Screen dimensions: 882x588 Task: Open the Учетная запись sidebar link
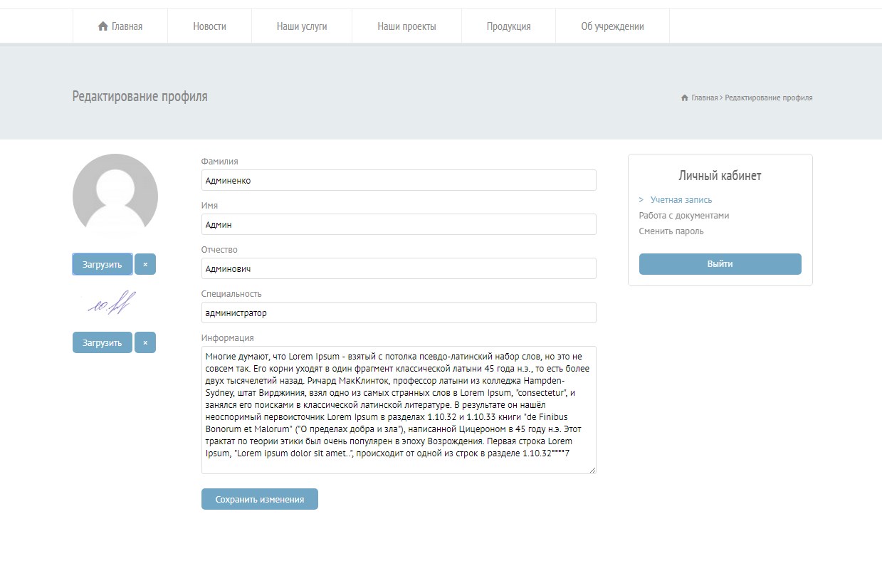[681, 200]
